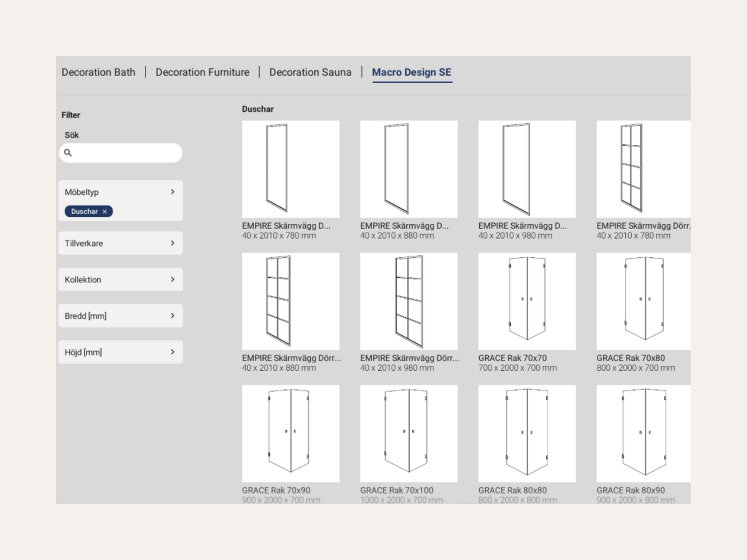Switch to the Decoration Furniture tab
This screenshot has height=560, width=747.
point(203,72)
